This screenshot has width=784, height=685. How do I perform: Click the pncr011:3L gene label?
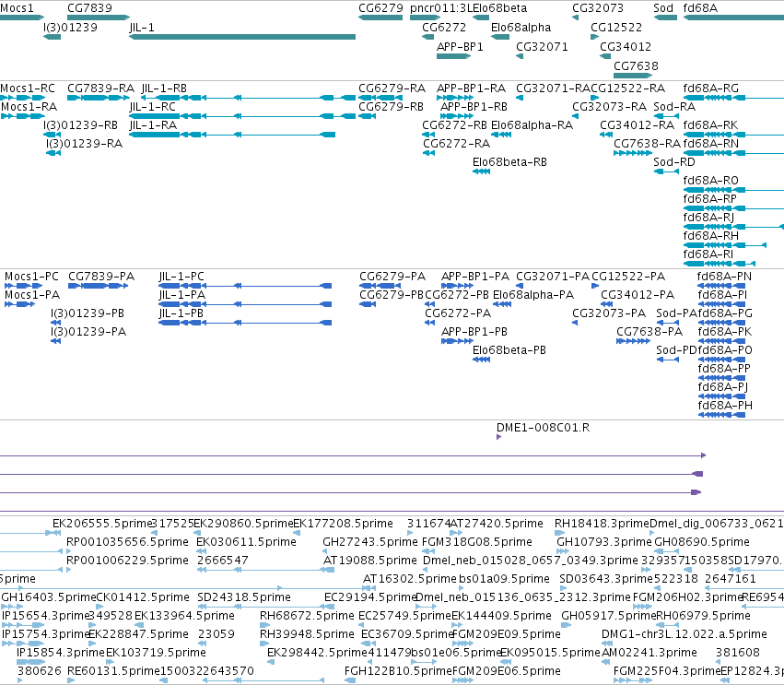coord(440,8)
